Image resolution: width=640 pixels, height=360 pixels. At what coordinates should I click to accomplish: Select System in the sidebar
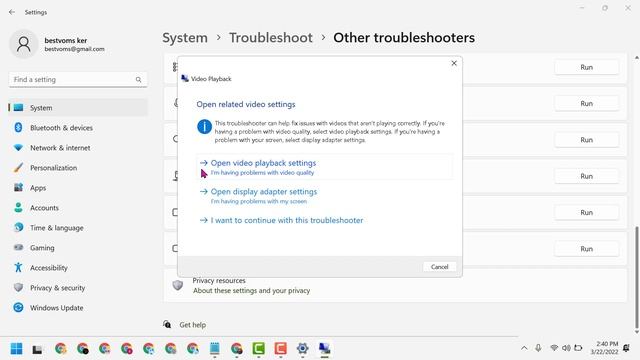click(78, 108)
